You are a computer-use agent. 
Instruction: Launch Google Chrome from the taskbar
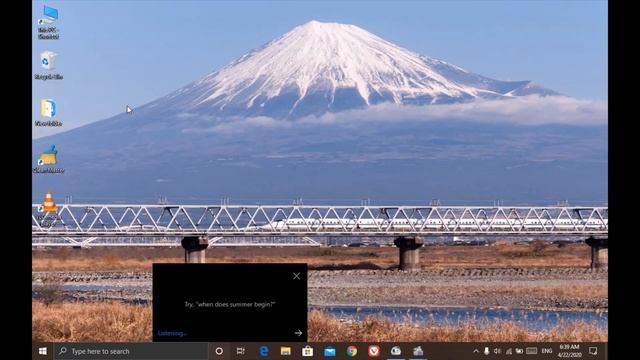[352, 351]
